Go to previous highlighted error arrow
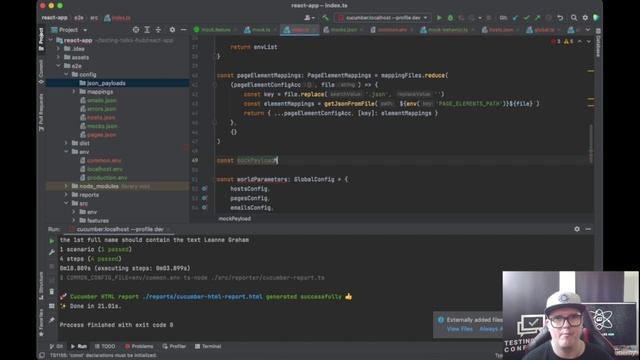Screen dimensions: 640x360 (x=580, y=42)
